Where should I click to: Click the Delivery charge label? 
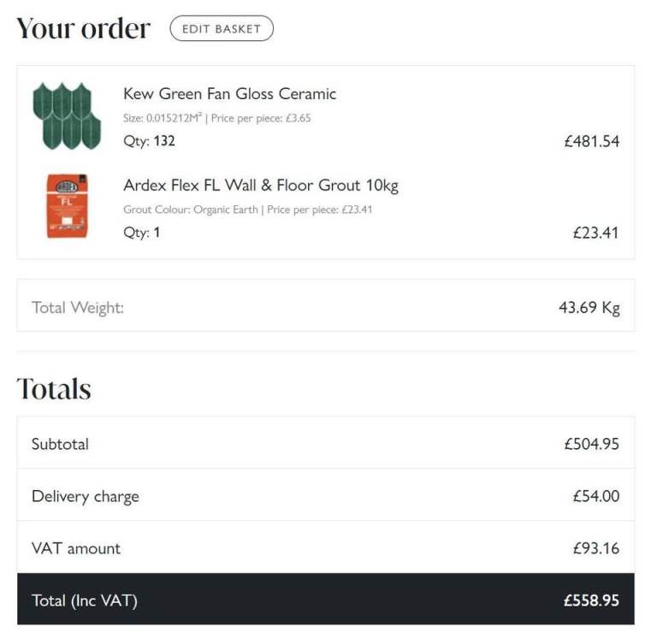click(85, 497)
